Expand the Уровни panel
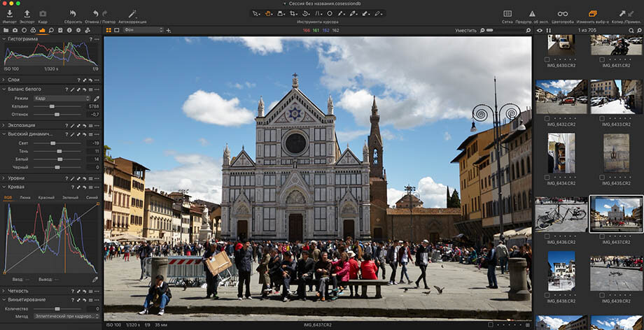This screenshot has width=644, height=330. pyautogui.click(x=3, y=178)
